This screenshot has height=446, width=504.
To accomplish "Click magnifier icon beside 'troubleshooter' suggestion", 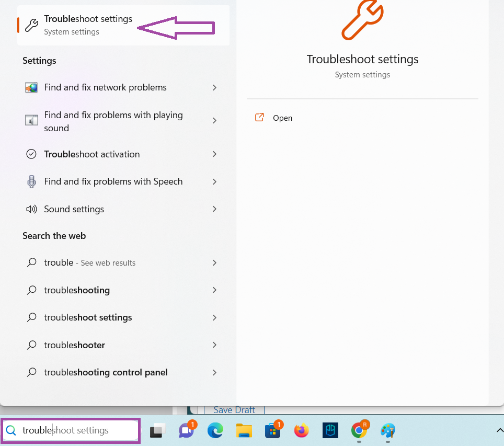I will pos(31,345).
